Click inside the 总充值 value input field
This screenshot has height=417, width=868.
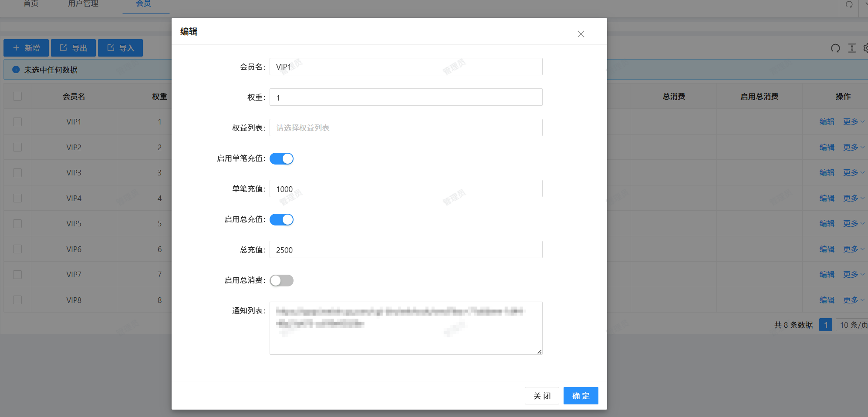pos(405,249)
